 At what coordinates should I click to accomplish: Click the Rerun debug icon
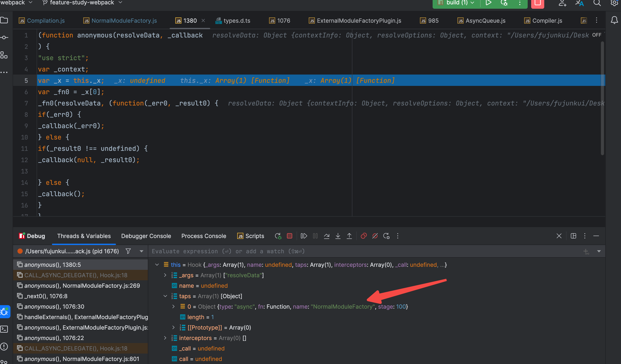pyautogui.click(x=278, y=236)
